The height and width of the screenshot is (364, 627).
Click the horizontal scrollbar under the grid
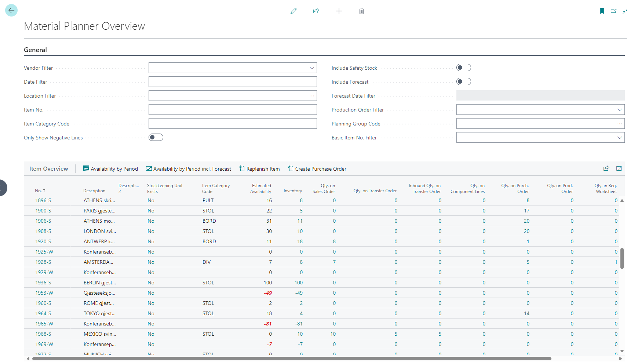coord(292,358)
